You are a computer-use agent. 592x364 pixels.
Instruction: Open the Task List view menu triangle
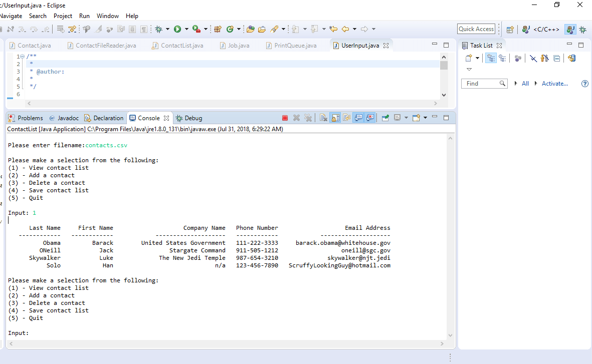[469, 70]
